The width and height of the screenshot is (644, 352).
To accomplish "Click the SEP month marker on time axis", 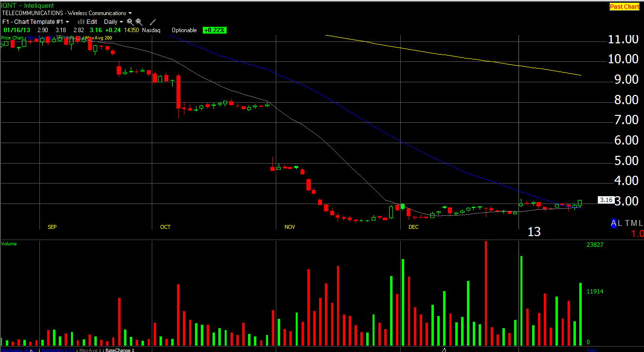I will pos(52,227).
